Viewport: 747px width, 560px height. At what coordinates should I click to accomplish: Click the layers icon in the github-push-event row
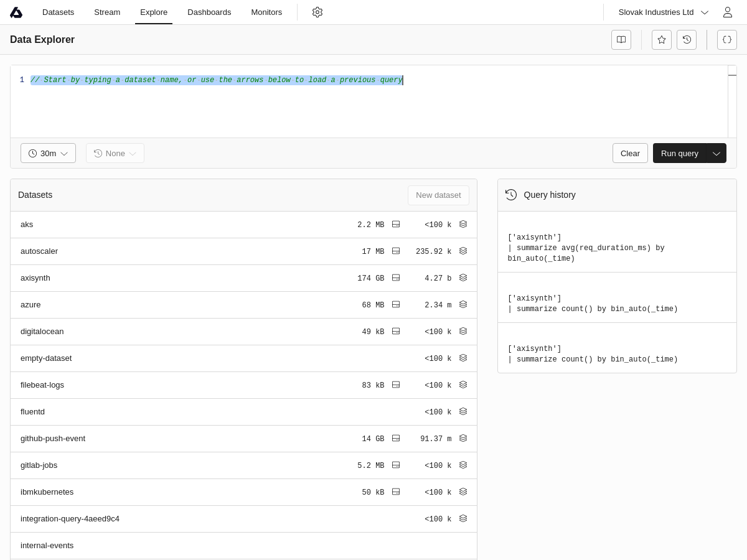(463, 439)
